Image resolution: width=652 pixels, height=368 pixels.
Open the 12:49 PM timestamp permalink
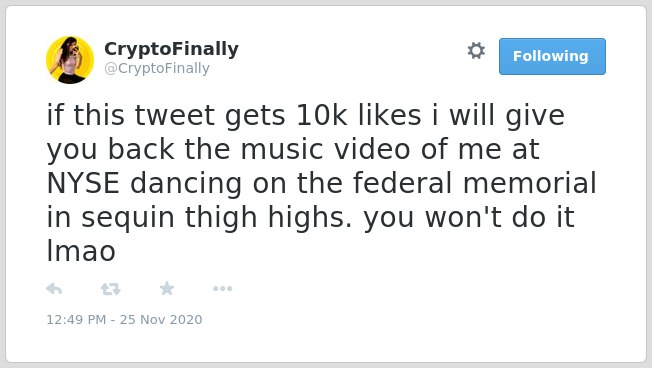click(76, 319)
